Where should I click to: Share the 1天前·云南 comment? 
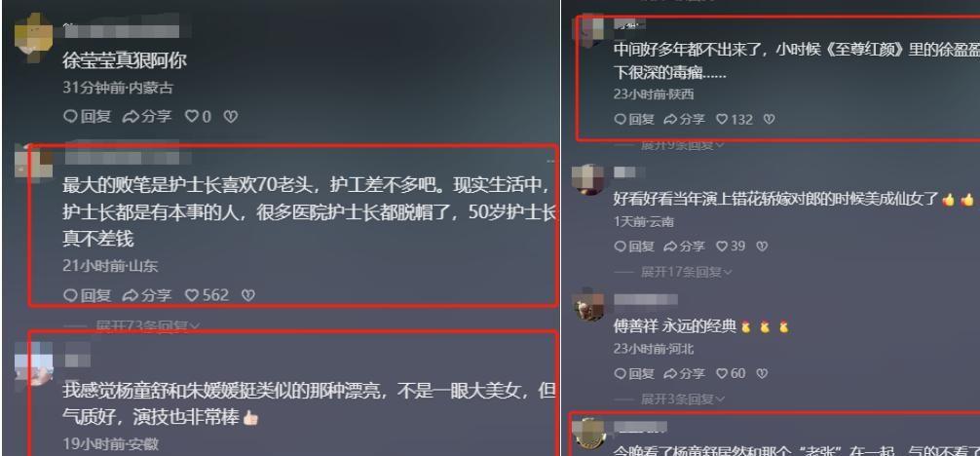[x=684, y=247]
